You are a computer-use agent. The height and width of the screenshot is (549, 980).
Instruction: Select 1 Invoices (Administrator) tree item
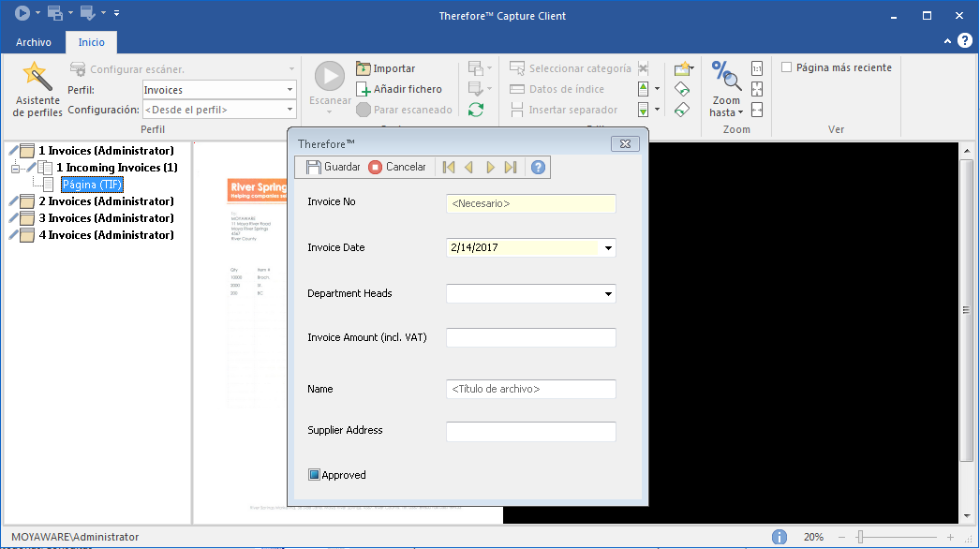click(x=106, y=151)
